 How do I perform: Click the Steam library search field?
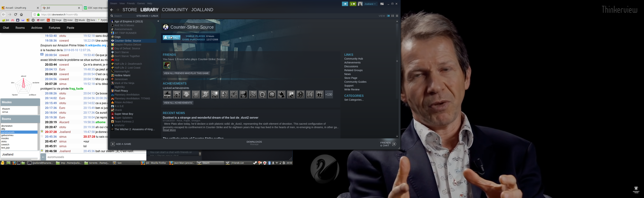[123, 16]
